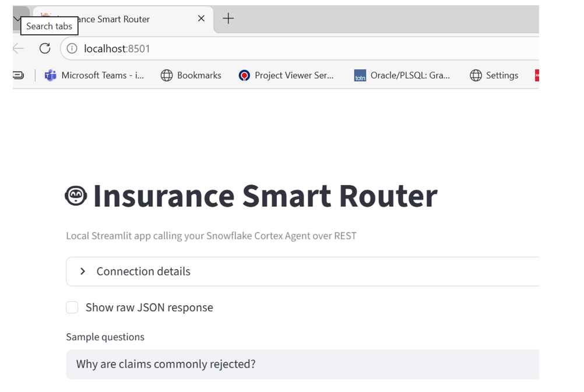Open a new tab with plus icon
Viewport: 584px width, 392px height.
point(228,19)
